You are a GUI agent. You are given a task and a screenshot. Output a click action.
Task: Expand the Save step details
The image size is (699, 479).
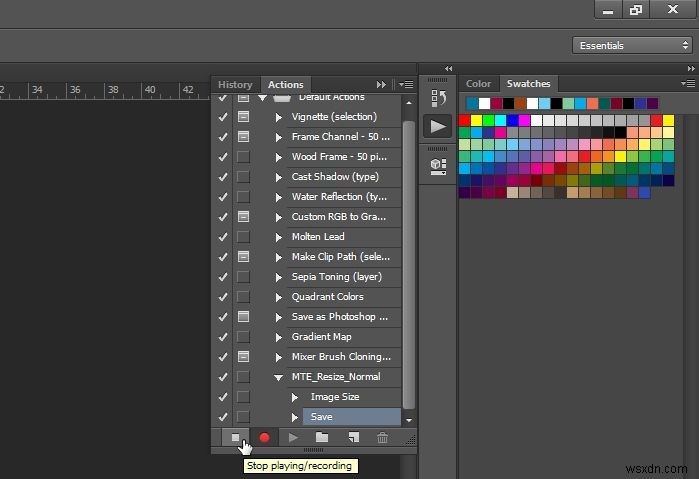coord(295,417)
